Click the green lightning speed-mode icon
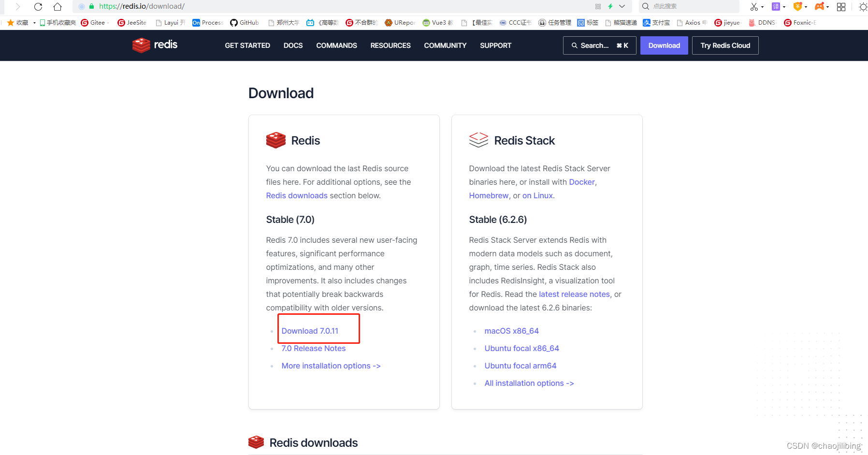Screen dimensions: 868x455 [x=610, y=6]
